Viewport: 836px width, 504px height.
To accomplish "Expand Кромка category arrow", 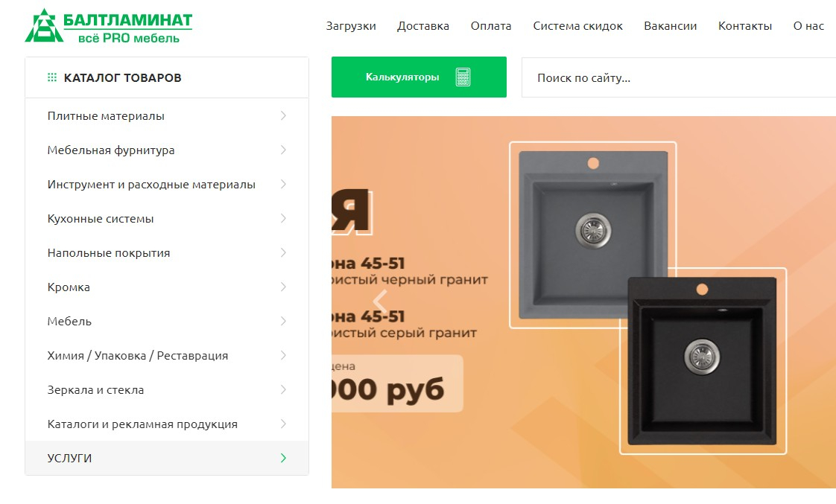I will point(283,287).
